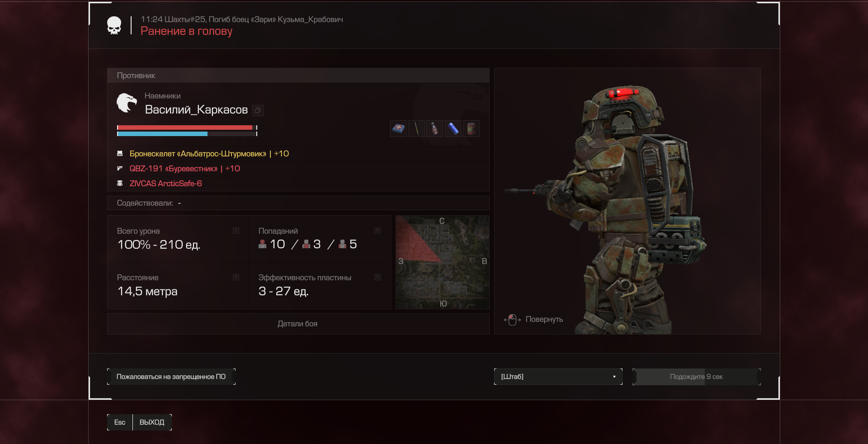Image resolution: width=868 pixels, height=444 pixels.
Task: Open help icon for Расстояние
Action: tap(236, 277)
